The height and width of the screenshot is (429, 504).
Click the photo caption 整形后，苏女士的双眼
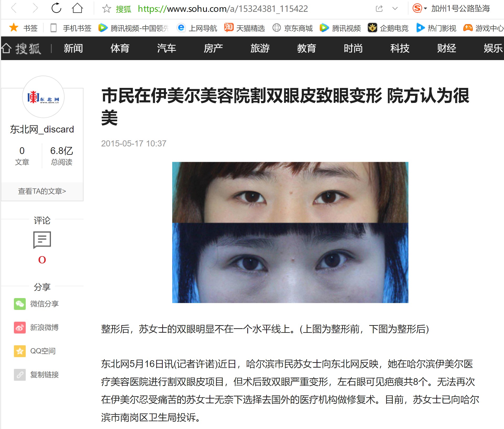[x=265, y=329]
